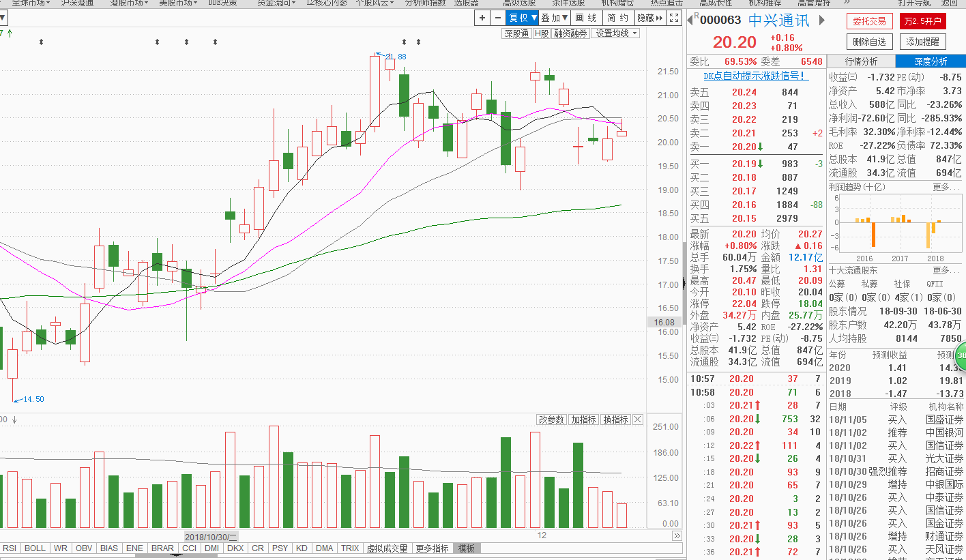This screenshot has height=560, width=966.
Task: Click the red 万2.5开户 button
Action: click(x=922, y=21)
